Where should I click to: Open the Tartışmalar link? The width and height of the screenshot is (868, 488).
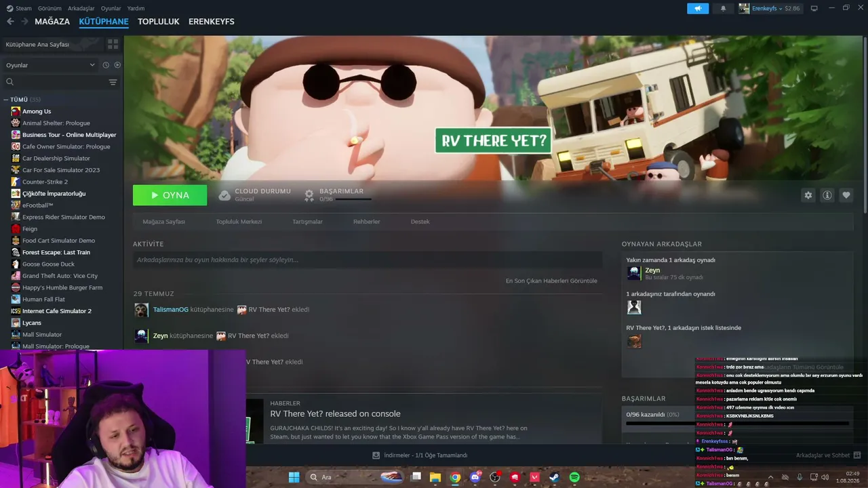tap(307, 222)
